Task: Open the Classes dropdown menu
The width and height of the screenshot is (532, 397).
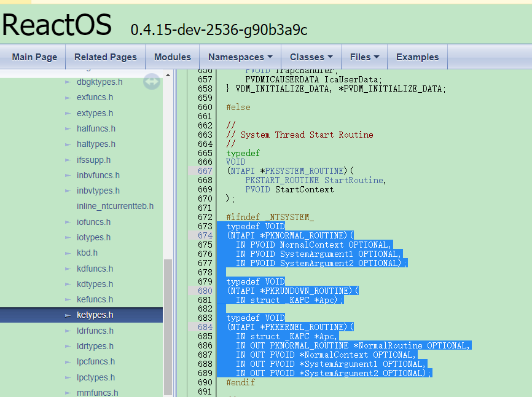Action: [x=311, y=57]
